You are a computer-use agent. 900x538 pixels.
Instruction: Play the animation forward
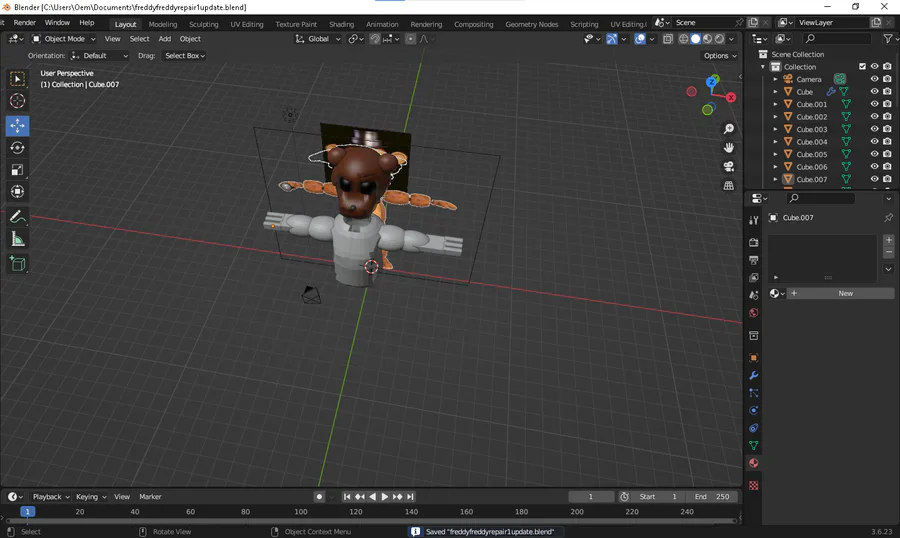(x=385, y=497)
